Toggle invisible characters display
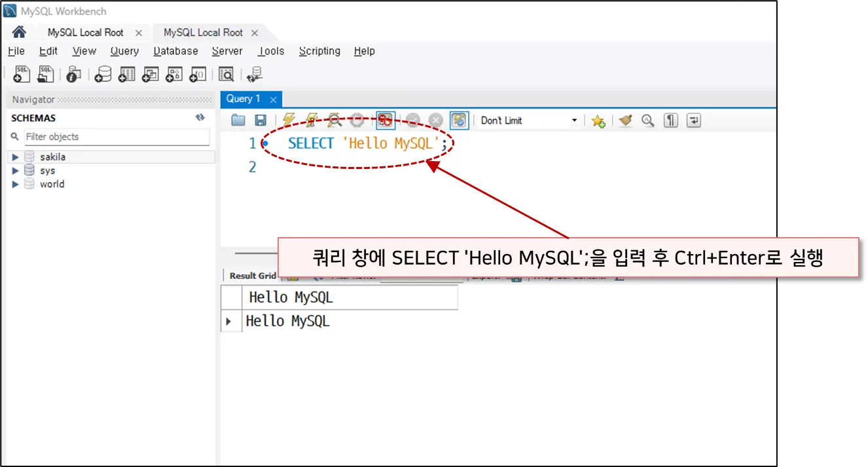 671,121
